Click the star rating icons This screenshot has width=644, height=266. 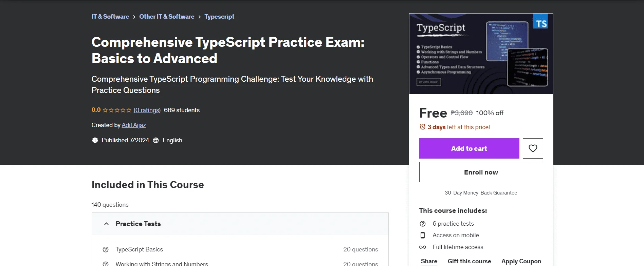click(x=117, y=110)
